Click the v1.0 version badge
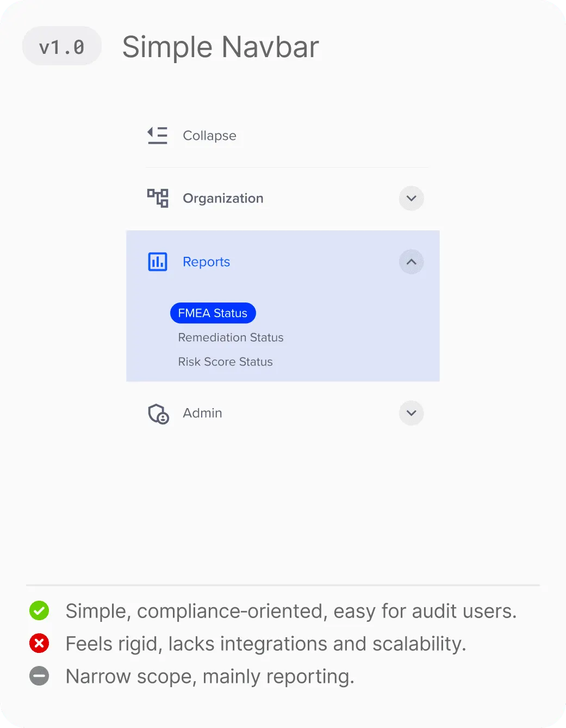This screenshot has width=566, height=728. coord(62,46)
